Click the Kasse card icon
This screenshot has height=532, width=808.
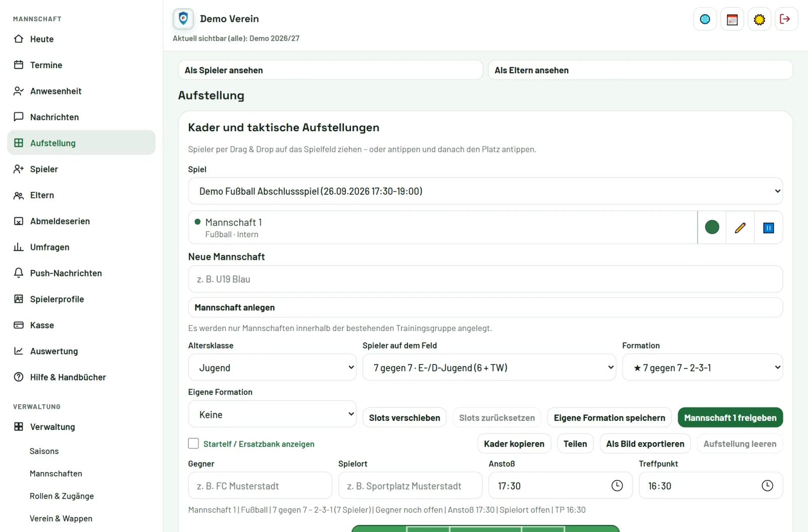click(19, 325)
